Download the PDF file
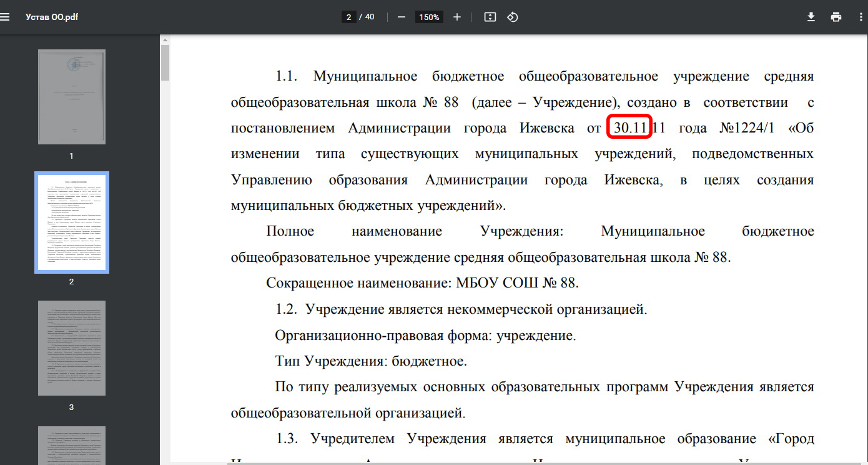 click(x=811, y=17)
